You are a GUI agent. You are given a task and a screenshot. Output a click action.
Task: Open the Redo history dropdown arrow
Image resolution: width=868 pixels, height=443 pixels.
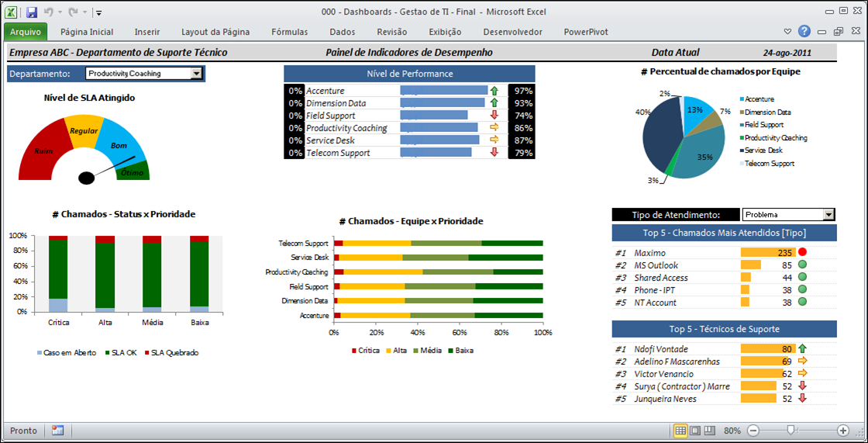click(84, 12)
